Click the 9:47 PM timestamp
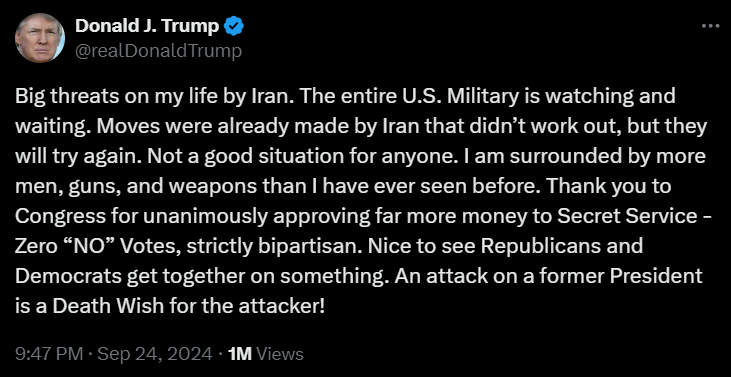This screenshot has width=731, height=377. tap(49, 355)
